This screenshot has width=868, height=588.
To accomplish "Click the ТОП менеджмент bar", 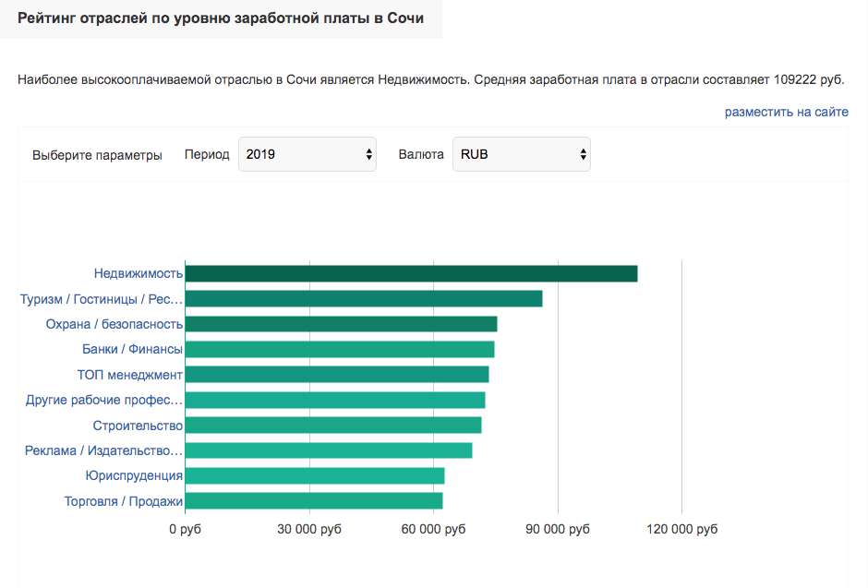I will (x=337, y=375).
